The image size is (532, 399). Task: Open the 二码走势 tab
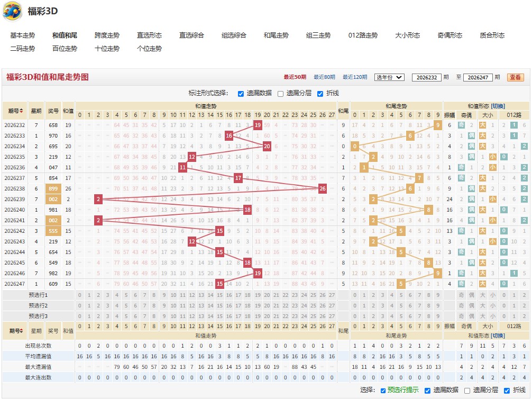coord(23,49)
